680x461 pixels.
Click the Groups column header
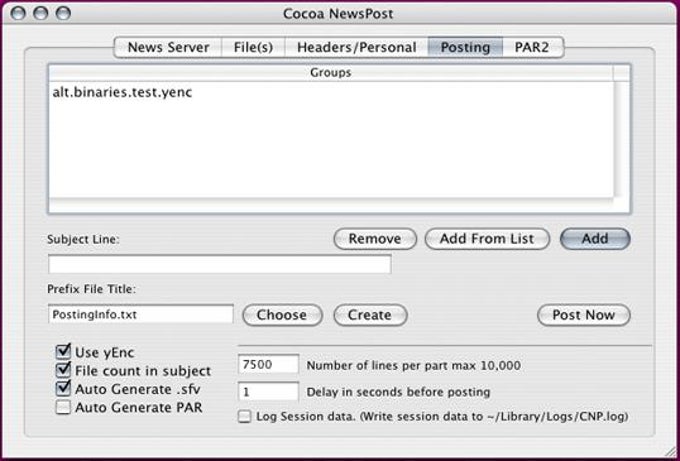tap(330, 72)
